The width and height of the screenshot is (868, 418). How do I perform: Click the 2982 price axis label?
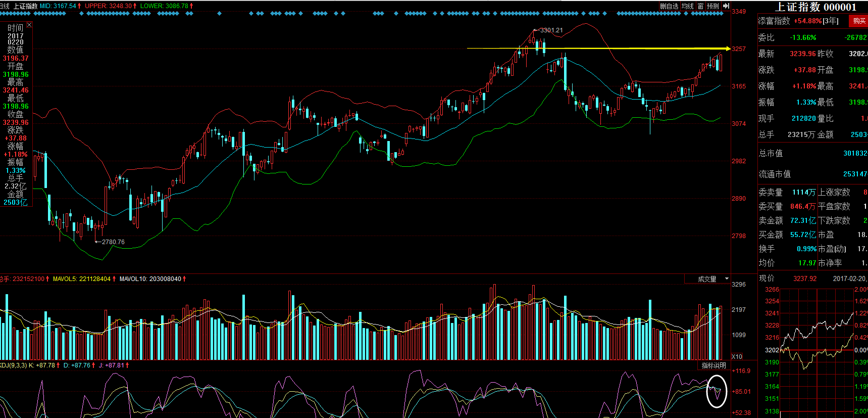[x=739, y=161]
